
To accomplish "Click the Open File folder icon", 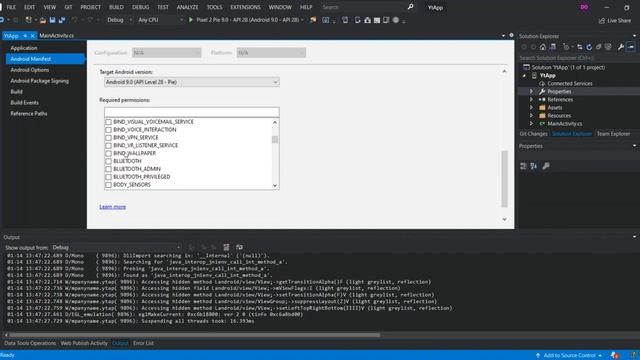I will click(42, 20).
